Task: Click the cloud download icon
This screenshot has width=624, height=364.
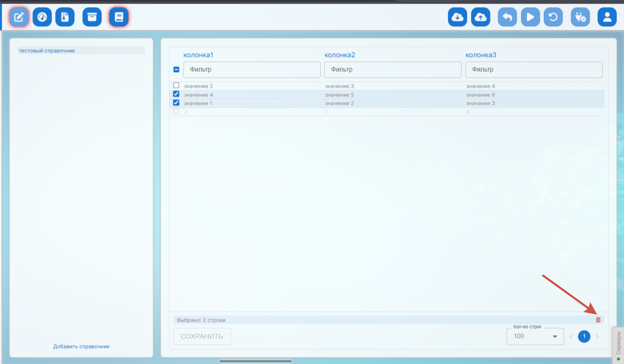Action: 457,17
